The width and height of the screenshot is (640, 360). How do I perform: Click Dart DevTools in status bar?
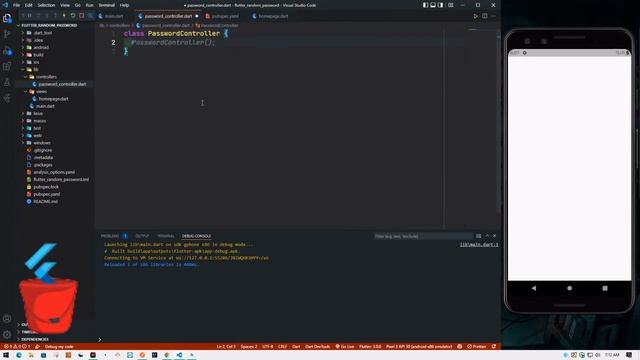pos(318,347)
